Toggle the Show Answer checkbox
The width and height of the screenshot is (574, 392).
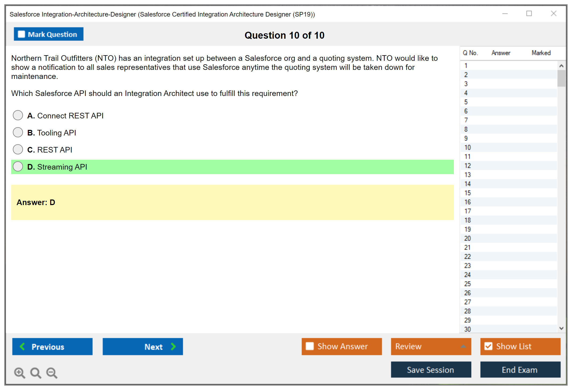tap(310, 346)
